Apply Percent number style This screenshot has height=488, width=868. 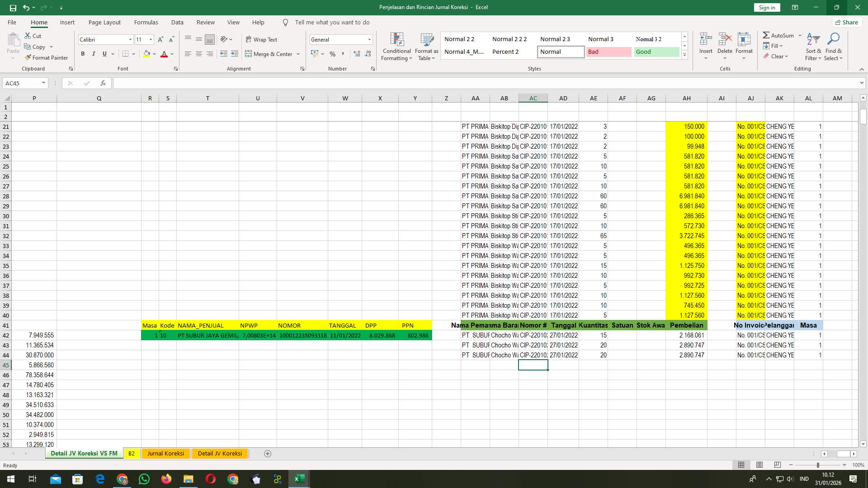point(333,54)
